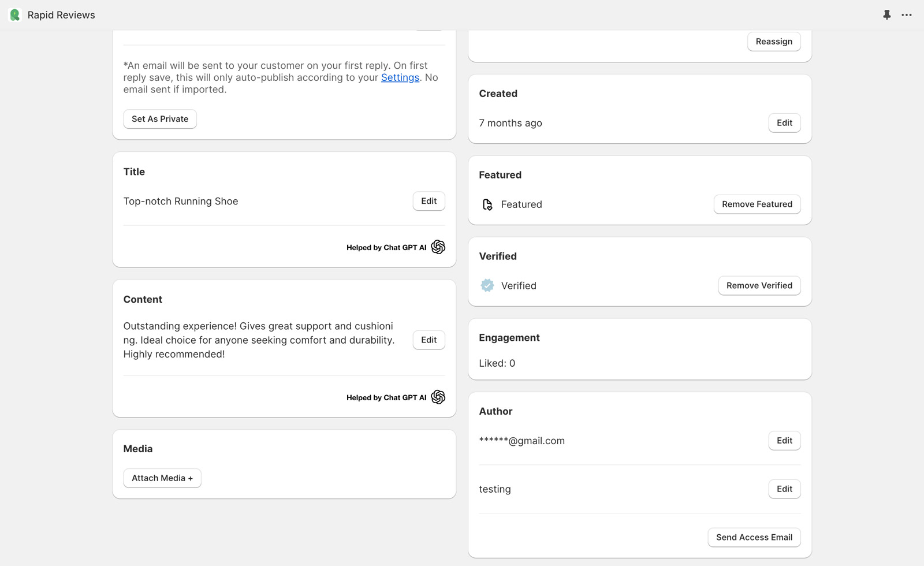The height and width of the screenshot is (566, 924).
Task: Click Remove Featured button
Action: point(757,204)
